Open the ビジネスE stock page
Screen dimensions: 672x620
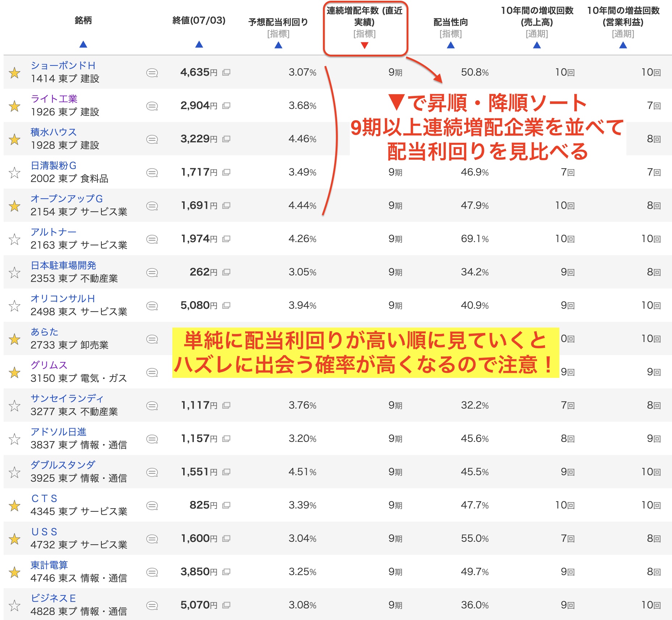pos(53,598)
